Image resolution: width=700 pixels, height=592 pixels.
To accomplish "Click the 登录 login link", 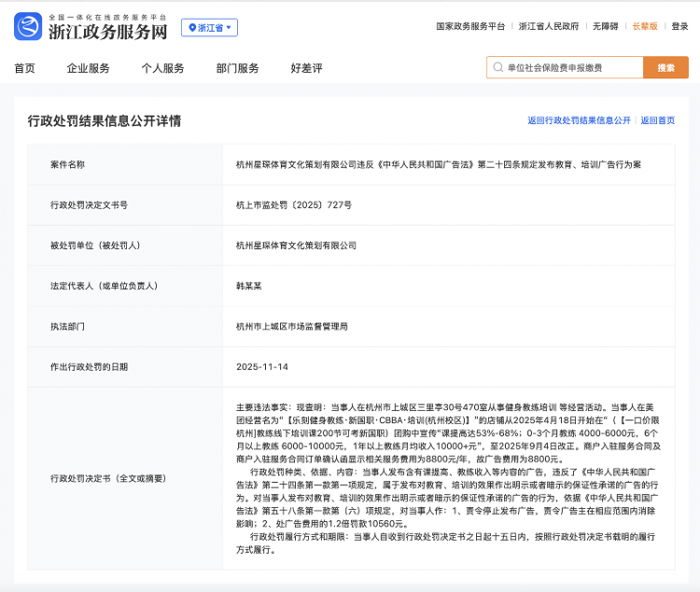I will tap(679, 27).
